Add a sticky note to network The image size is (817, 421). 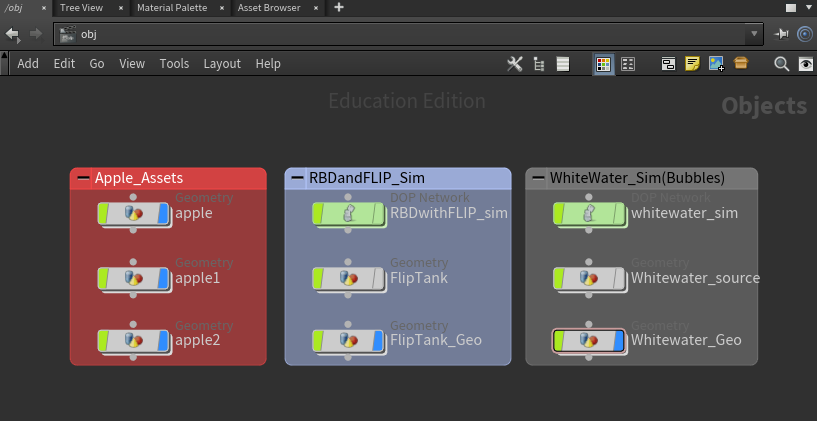(692, 64)
